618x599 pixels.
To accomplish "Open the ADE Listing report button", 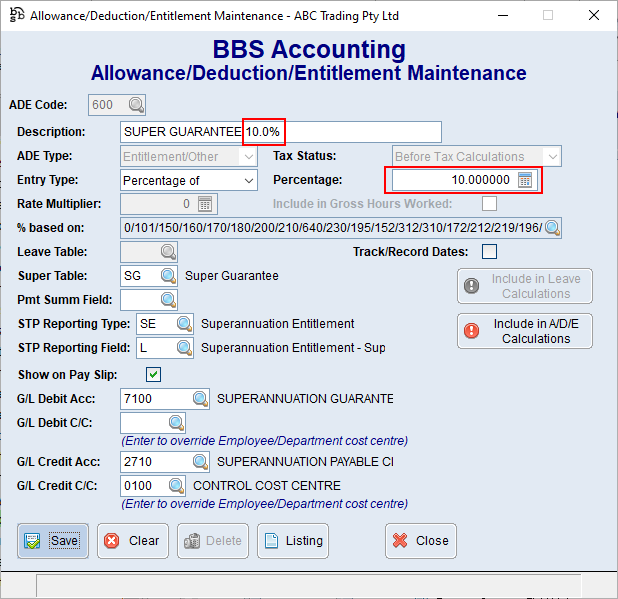I will (293, 541).
